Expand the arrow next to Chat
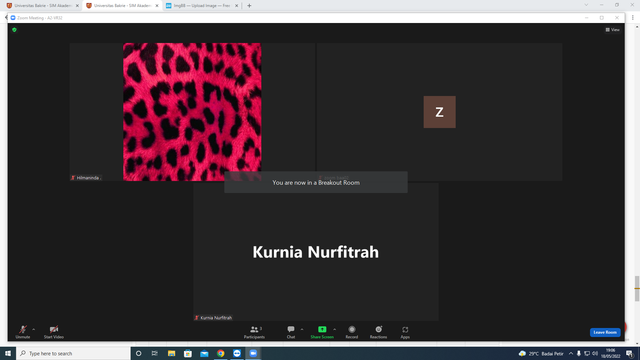Viewport: 640px width, 360px height. click(302, 329)
